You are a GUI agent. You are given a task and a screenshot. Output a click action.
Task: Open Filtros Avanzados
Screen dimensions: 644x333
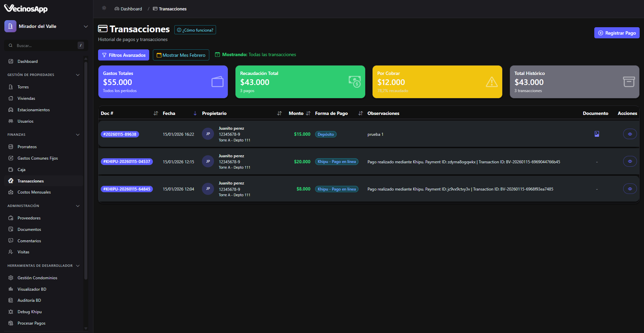(124, 55)
